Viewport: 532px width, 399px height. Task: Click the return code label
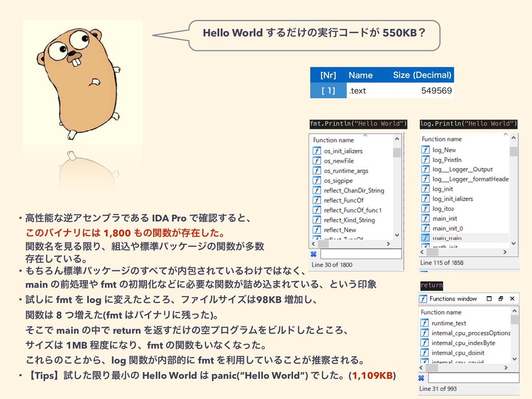pyautogui.click(x=432, y=285)
